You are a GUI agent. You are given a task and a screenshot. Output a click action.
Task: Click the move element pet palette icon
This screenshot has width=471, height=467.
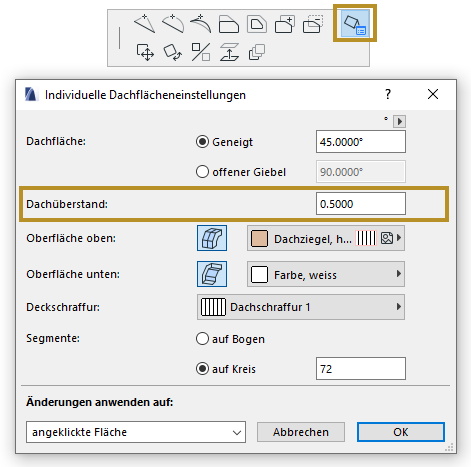click(145, 52)
